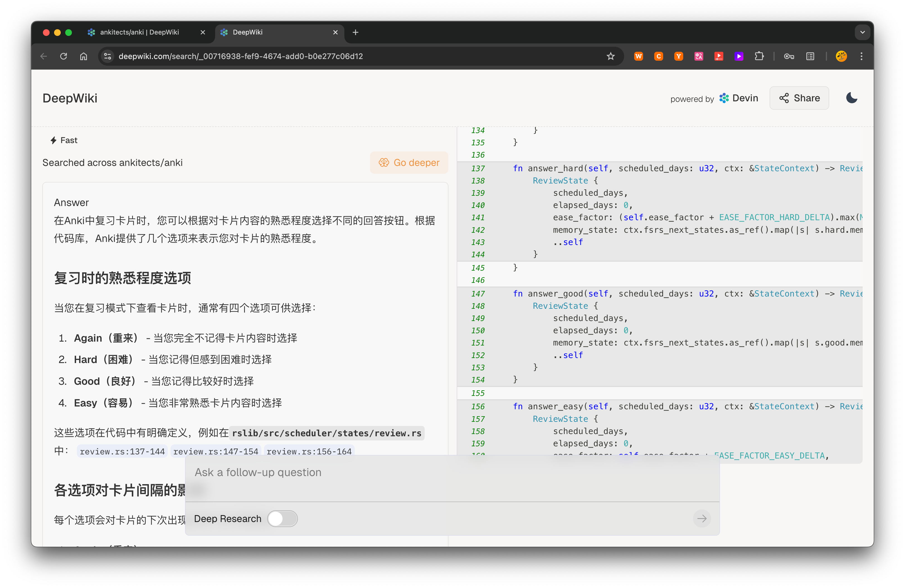
Task: Open the Chrome profile avatar
Action: pyautogui.click(x=841, y=56)
